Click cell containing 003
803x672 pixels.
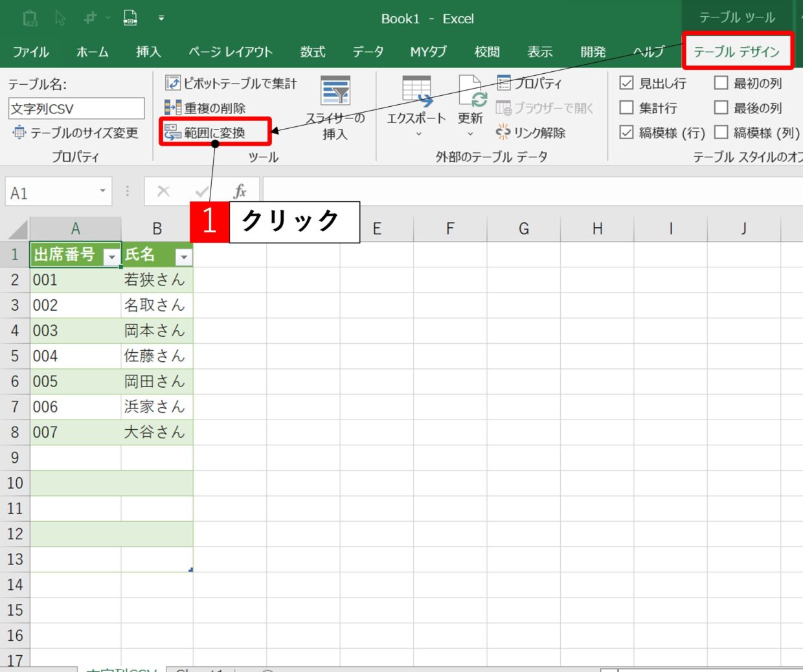(75, 331)
